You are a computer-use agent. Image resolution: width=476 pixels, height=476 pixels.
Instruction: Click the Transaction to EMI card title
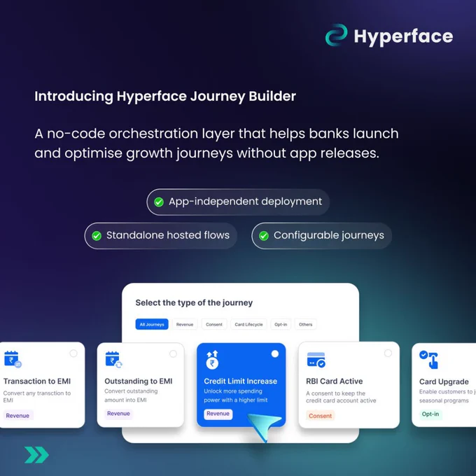37,381
